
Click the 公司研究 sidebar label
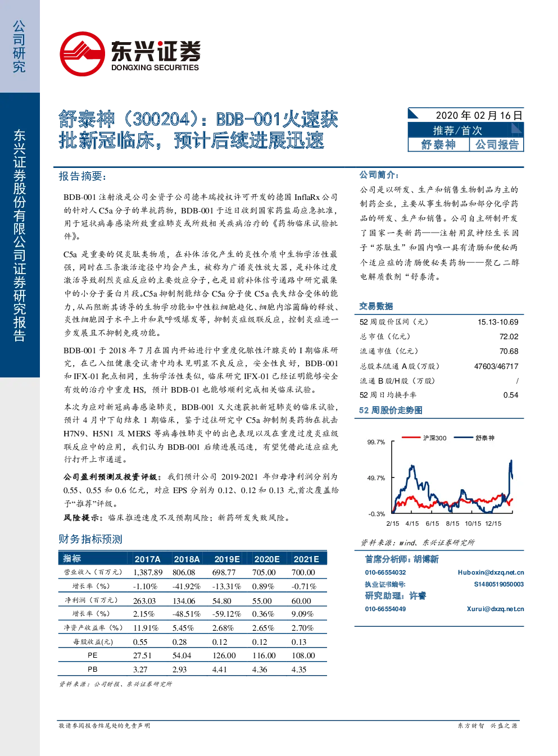(x=19, y=47)
